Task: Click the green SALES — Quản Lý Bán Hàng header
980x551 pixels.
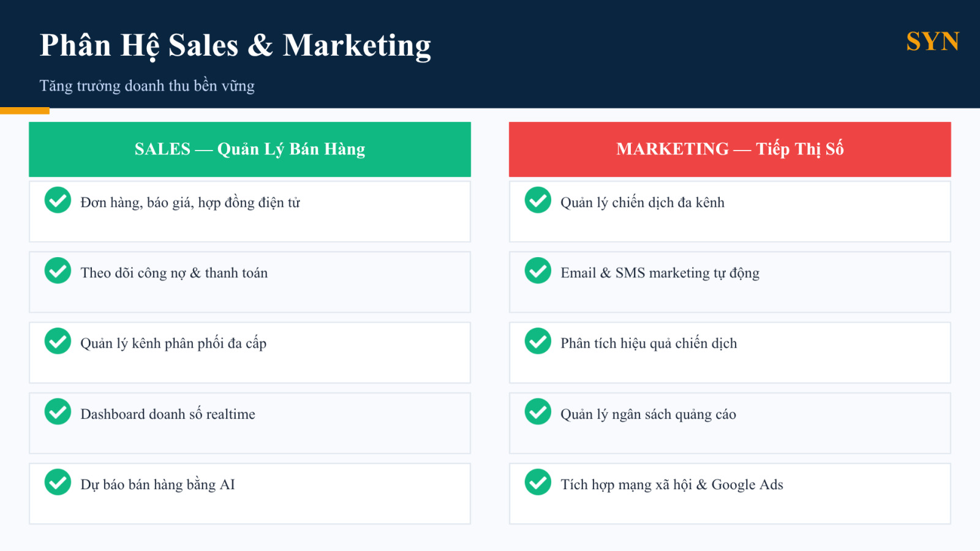Action: pyautogui.click(x=250, y=149)
